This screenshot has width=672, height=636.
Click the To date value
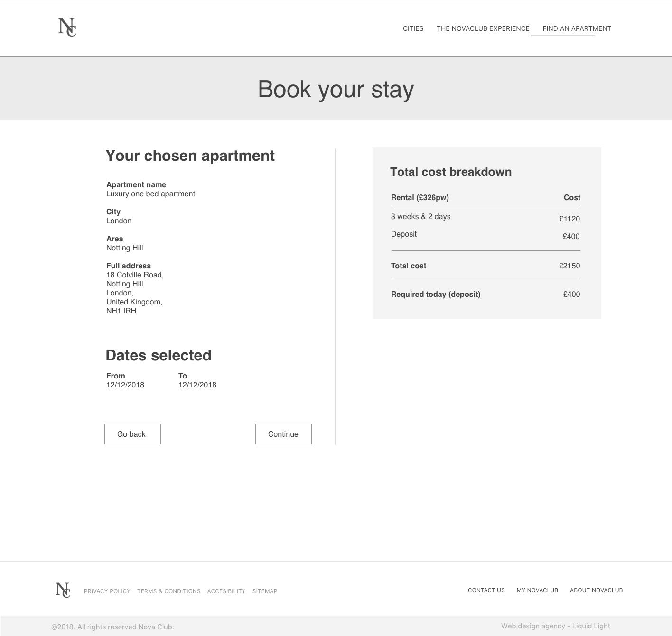pyautogui.click(x=197, y=385)
